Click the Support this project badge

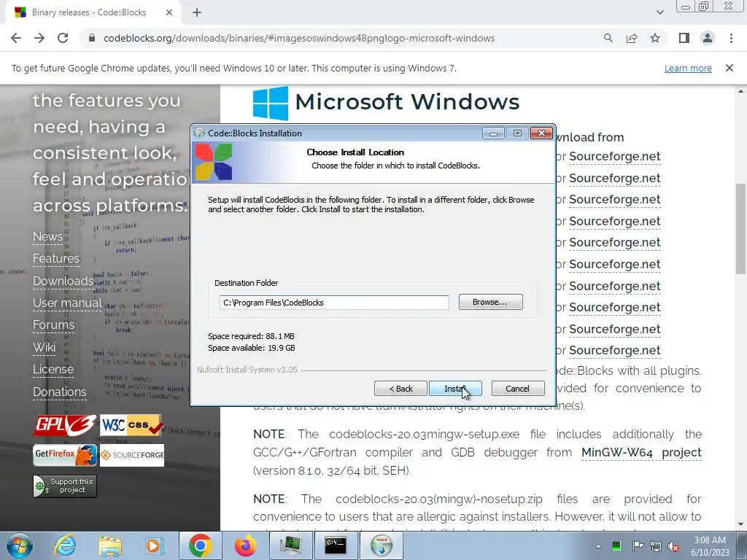(x=65, y=486)
